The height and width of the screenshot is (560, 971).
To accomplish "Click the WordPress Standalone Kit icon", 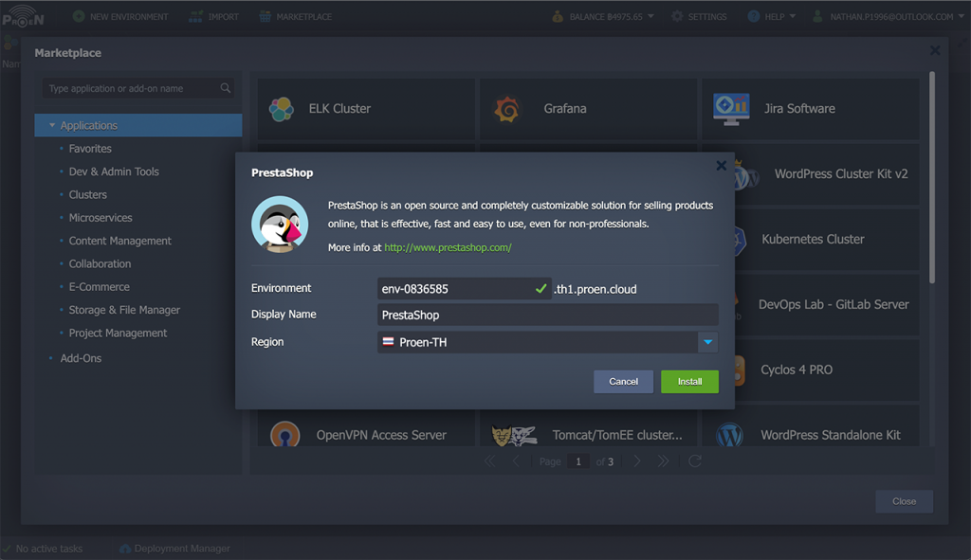I will point(729,434).
